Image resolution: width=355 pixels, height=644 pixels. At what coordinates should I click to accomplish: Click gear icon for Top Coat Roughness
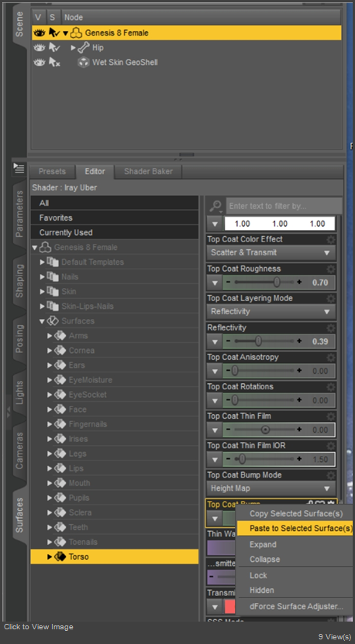click(x=331, y=269)
